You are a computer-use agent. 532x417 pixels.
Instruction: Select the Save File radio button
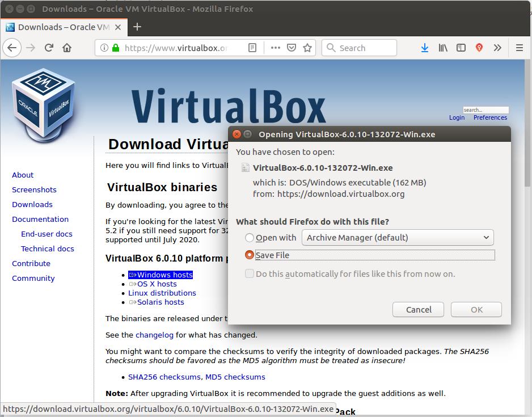(250, 255)
